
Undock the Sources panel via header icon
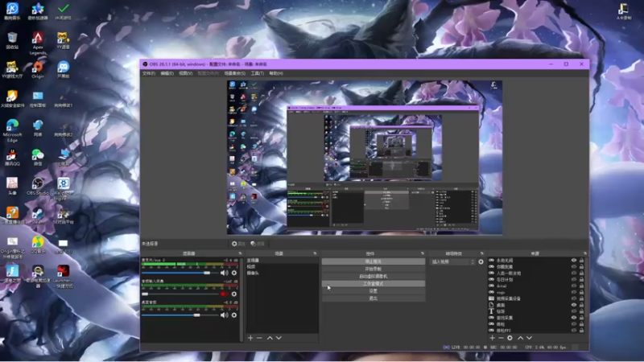585,253
